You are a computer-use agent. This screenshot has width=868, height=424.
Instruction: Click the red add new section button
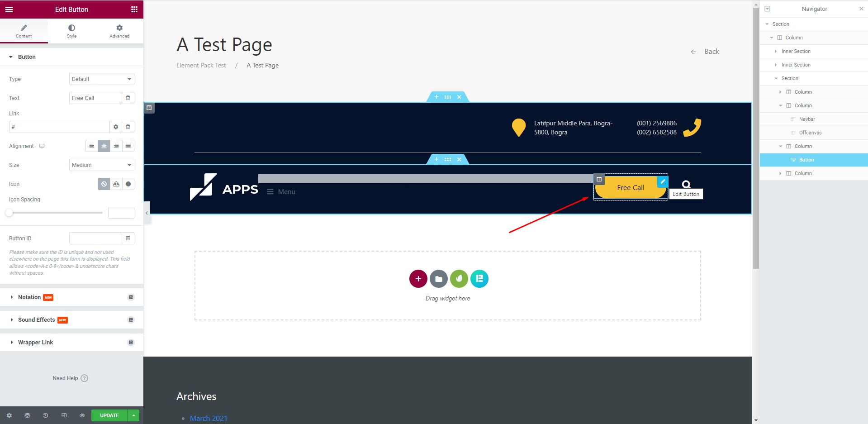[x=418, y=279]
